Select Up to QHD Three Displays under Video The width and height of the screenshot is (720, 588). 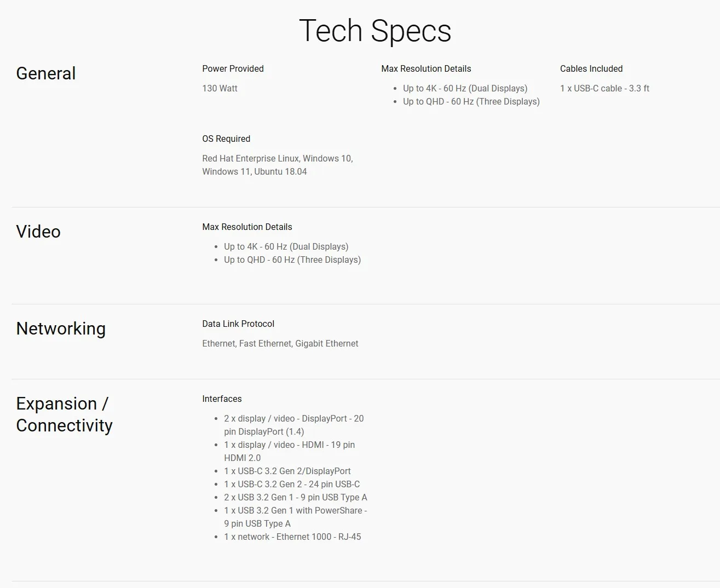coord(292,260)
